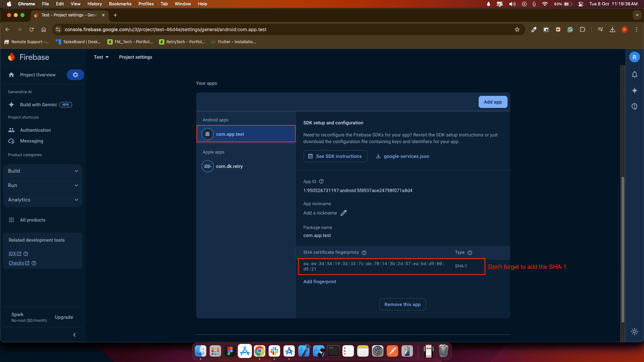Open the Bookmarks menu in the menu bar
Screen dimensions: 644x362
pyautogui.click(x=120, y=4)
